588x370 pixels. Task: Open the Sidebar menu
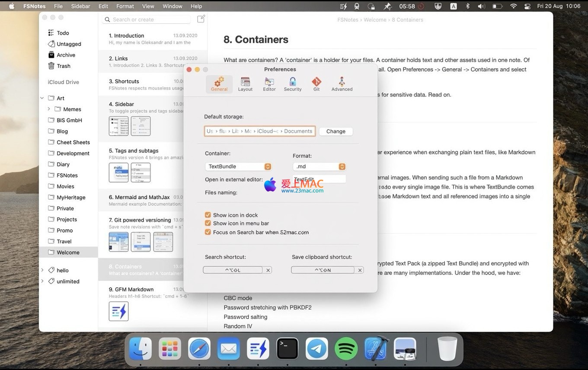pos(80,6)
